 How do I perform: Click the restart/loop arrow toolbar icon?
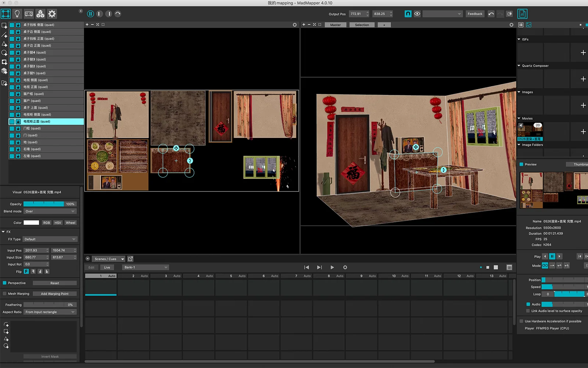pyautogui.click(x=118, y=14)
